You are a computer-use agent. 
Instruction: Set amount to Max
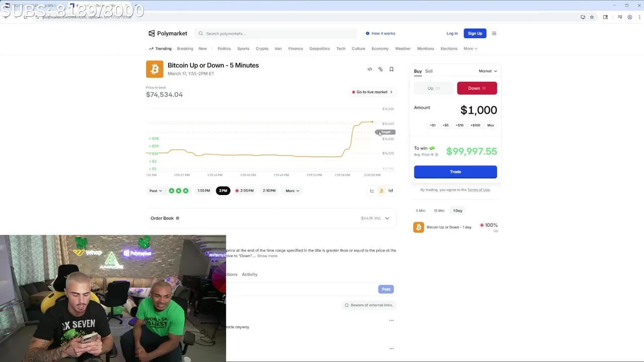tap(491, 125)
